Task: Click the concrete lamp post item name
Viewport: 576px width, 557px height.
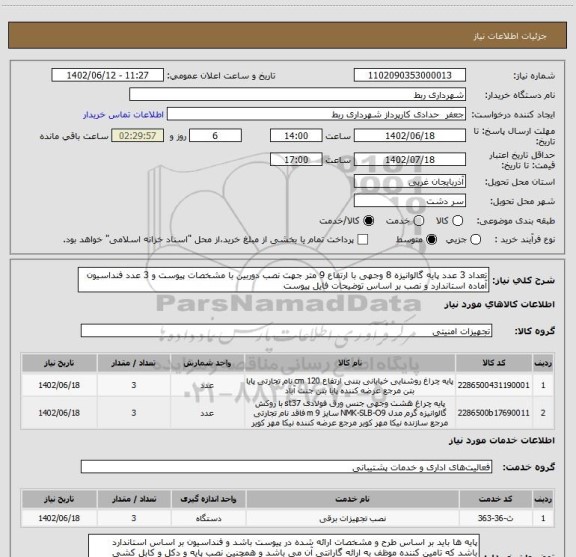Action: pyautogui.click(x=350, y=385)
